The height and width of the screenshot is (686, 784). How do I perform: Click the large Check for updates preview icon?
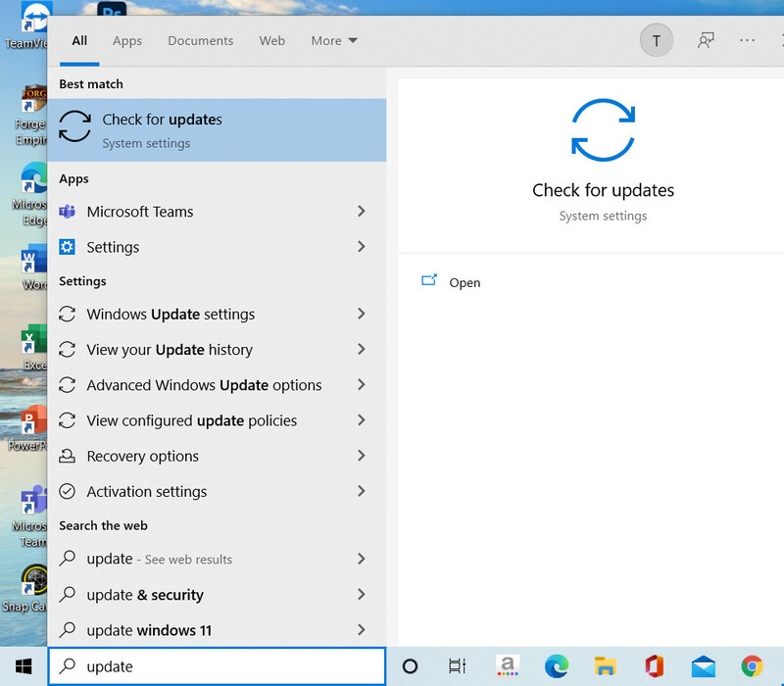point(603,130)
